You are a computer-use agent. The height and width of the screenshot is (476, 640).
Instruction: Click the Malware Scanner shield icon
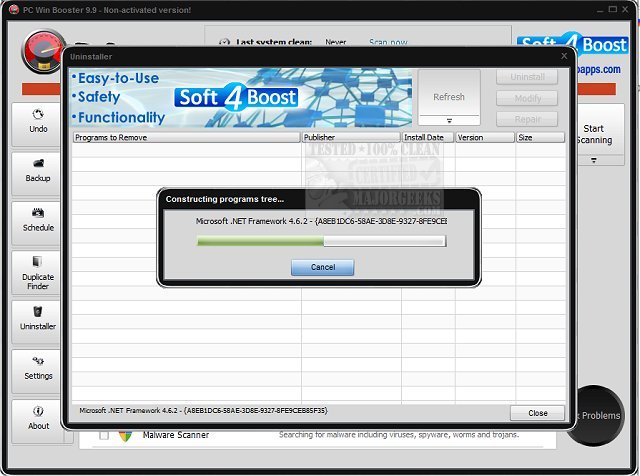125,436
